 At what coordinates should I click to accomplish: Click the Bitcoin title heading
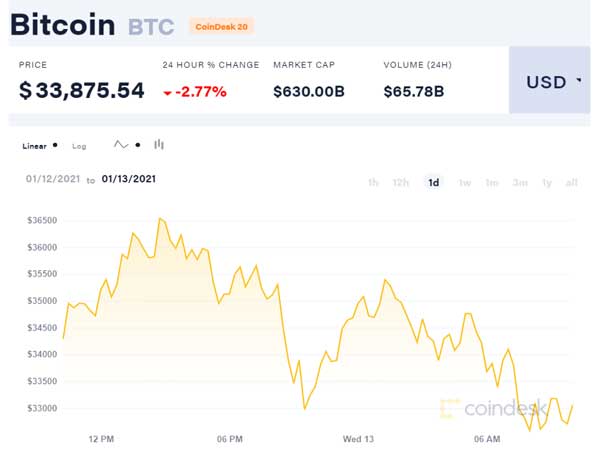(x=64, y=25)
